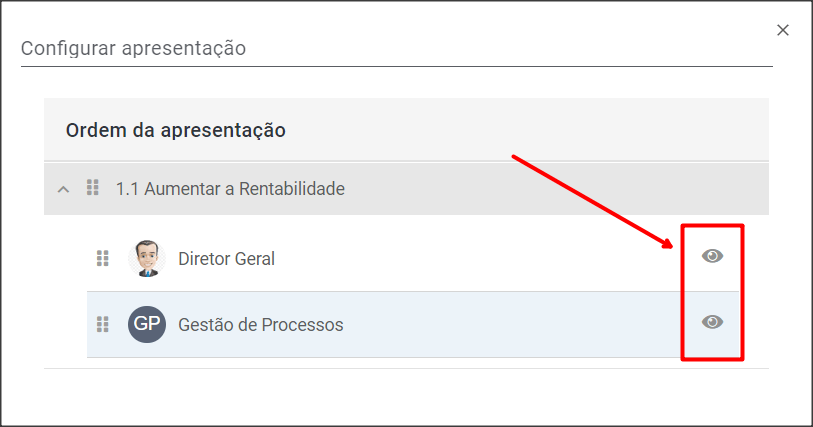Click empty space in the Diretor Geral row

click(x=450, y=259)
